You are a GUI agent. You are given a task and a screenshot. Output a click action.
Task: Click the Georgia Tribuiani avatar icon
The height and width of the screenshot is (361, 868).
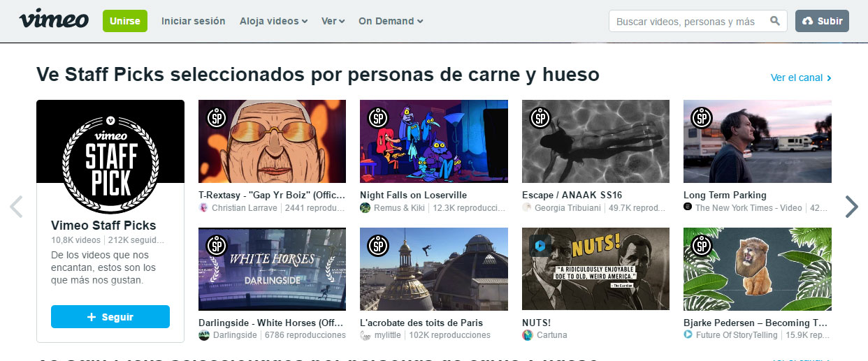[x=527, y=207]
